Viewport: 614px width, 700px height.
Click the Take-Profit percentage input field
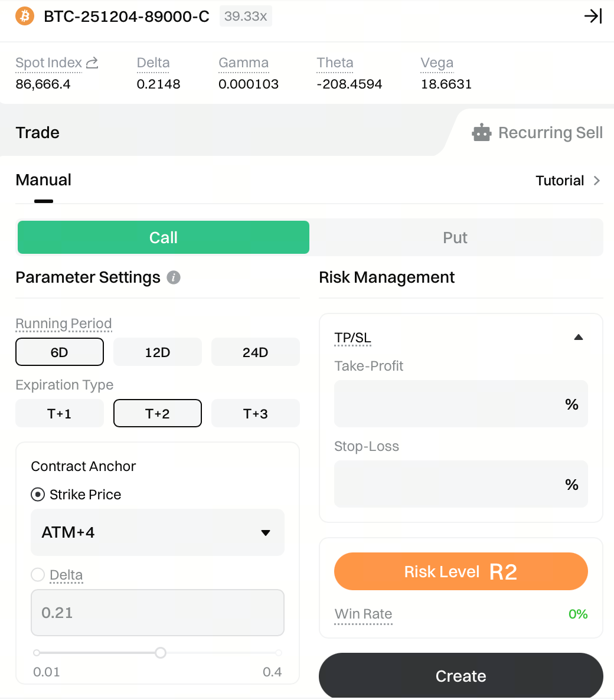449,404
